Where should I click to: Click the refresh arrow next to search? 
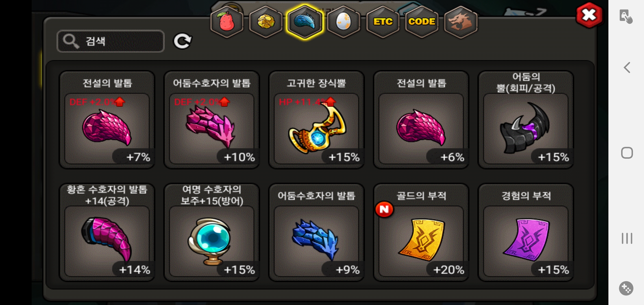(182, 41)
